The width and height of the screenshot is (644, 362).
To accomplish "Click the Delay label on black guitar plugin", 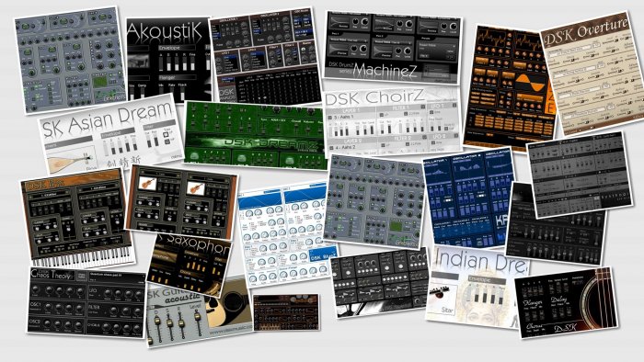I will pyautogui.click(x=560, y=300).
